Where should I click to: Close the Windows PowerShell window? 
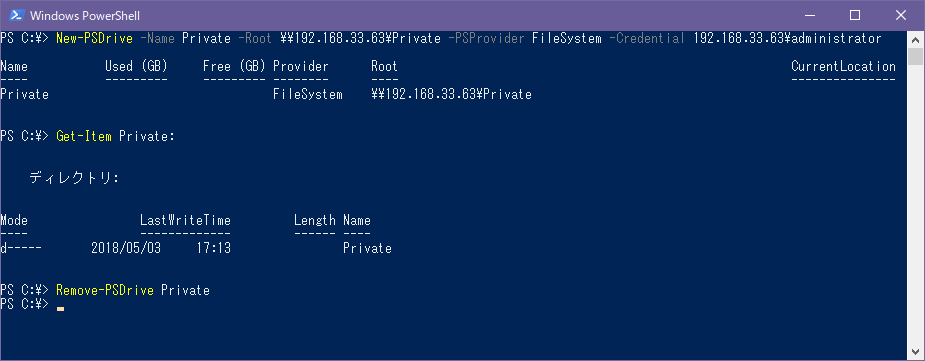901,15
